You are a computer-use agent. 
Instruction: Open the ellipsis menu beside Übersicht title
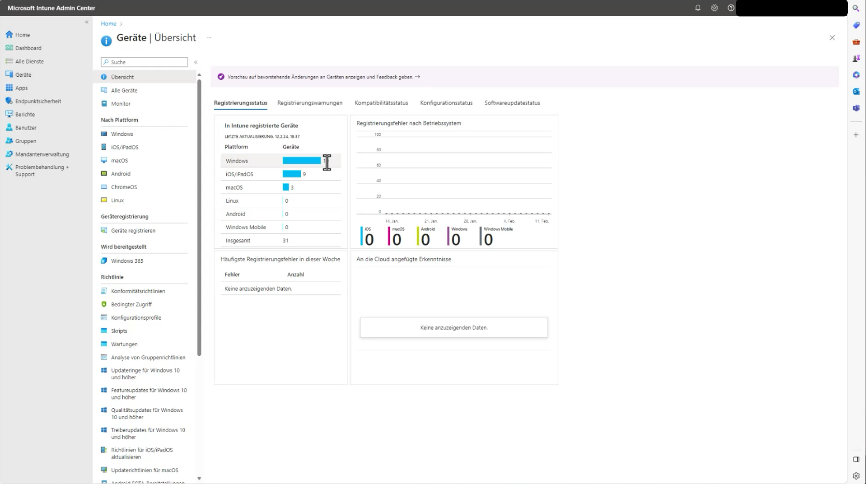coord(209,38)
